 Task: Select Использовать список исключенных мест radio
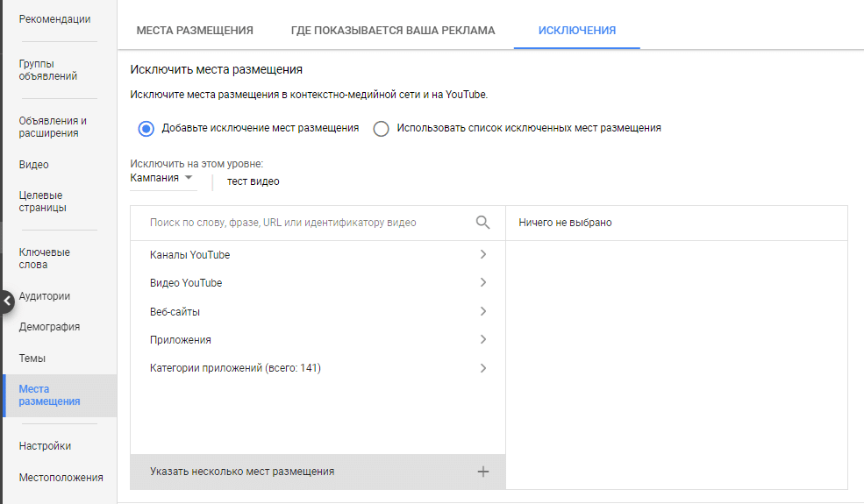(x=381, y=129)
